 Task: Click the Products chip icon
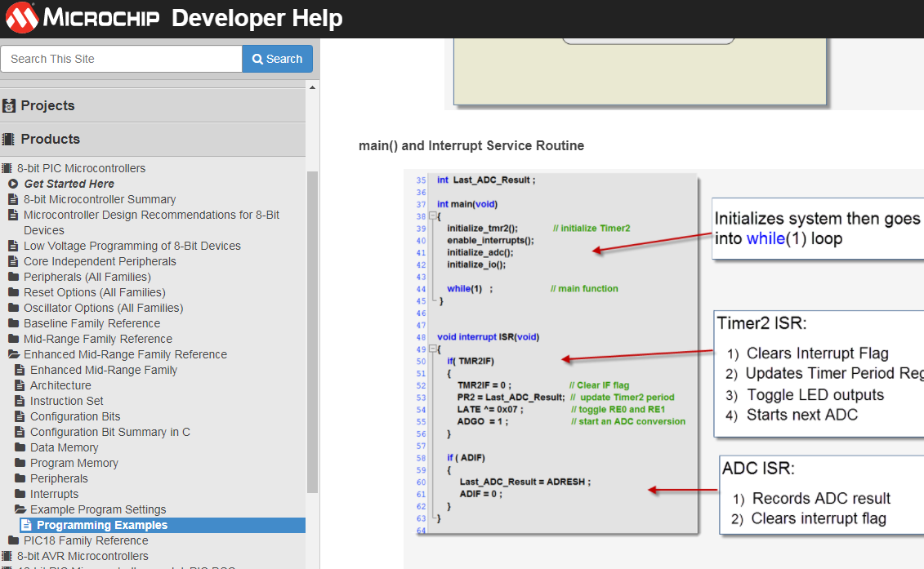(x=8, y=139)
